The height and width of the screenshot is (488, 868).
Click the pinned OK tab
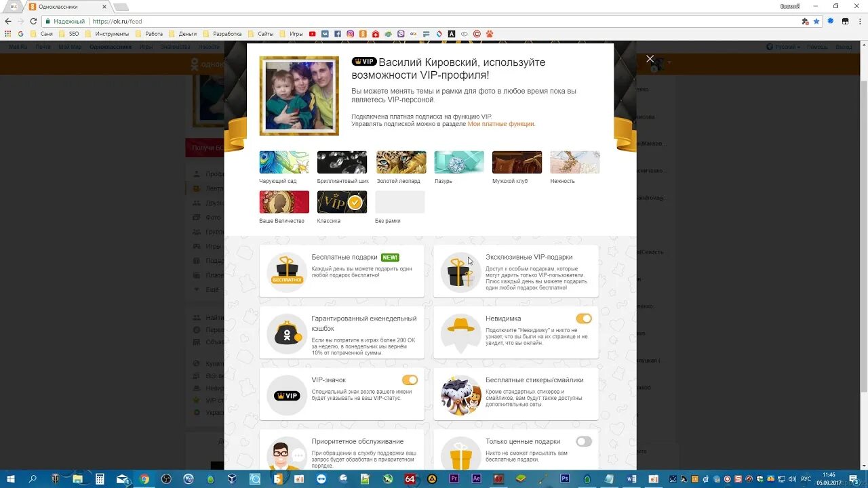pos(14,7)
